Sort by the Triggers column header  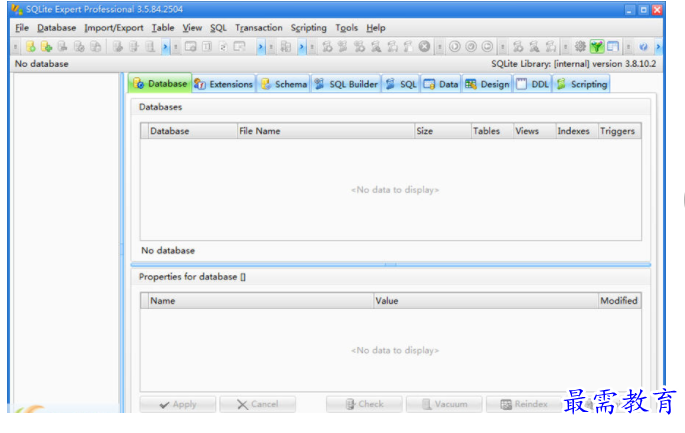[x=619, y=131]
